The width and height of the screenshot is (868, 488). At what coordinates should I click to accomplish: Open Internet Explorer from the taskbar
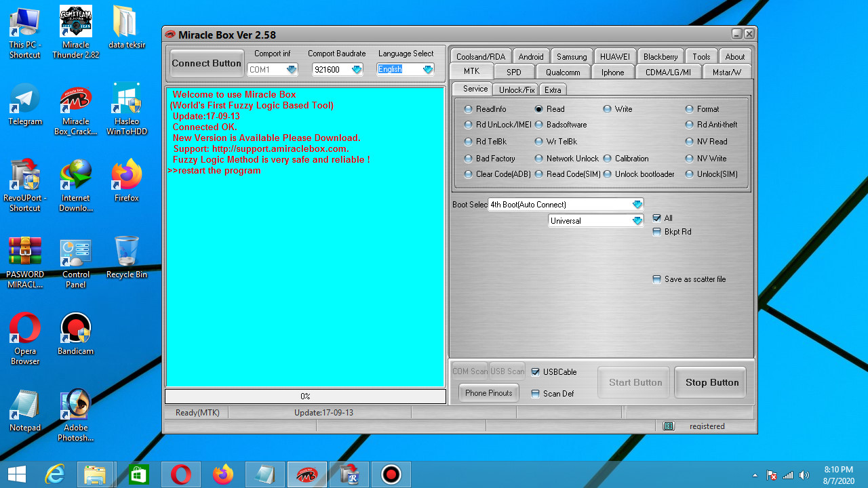[54, 474]
